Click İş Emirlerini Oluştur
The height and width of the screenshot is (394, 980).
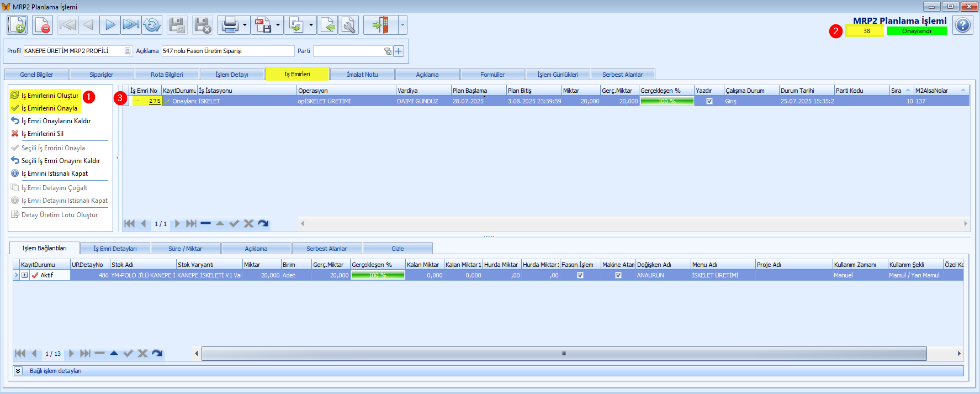coord(50,96)
